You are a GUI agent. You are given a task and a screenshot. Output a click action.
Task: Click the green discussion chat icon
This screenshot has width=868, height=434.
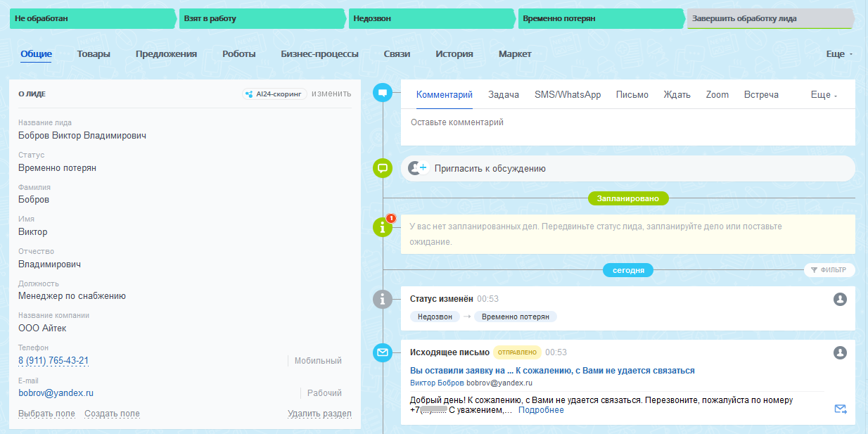(x=383, y=168)
